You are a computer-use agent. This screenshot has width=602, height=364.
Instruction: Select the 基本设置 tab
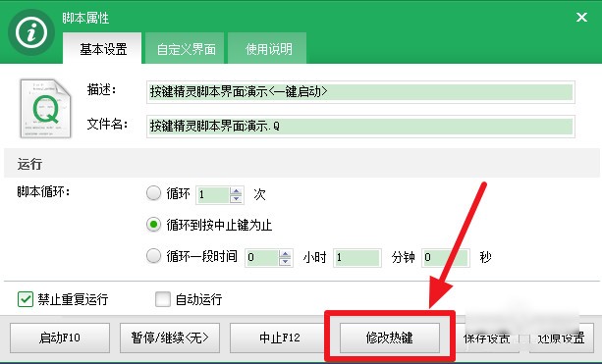click(x=103, y=49)
